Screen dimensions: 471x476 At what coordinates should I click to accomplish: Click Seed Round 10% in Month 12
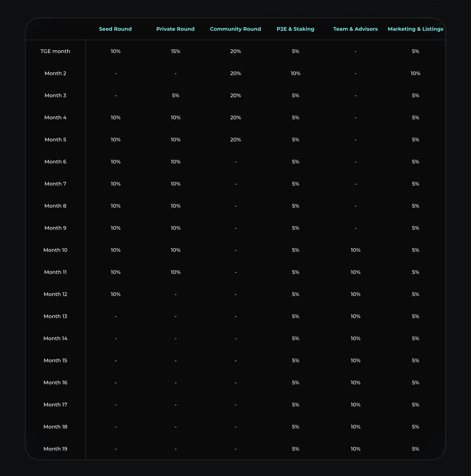(x=115, y=294)
